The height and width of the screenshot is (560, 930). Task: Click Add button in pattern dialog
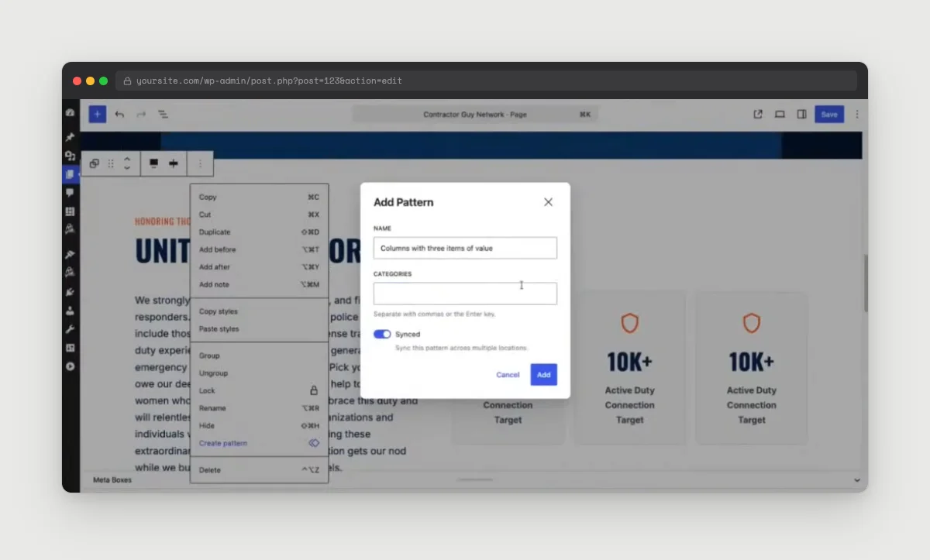click(544, 375)
